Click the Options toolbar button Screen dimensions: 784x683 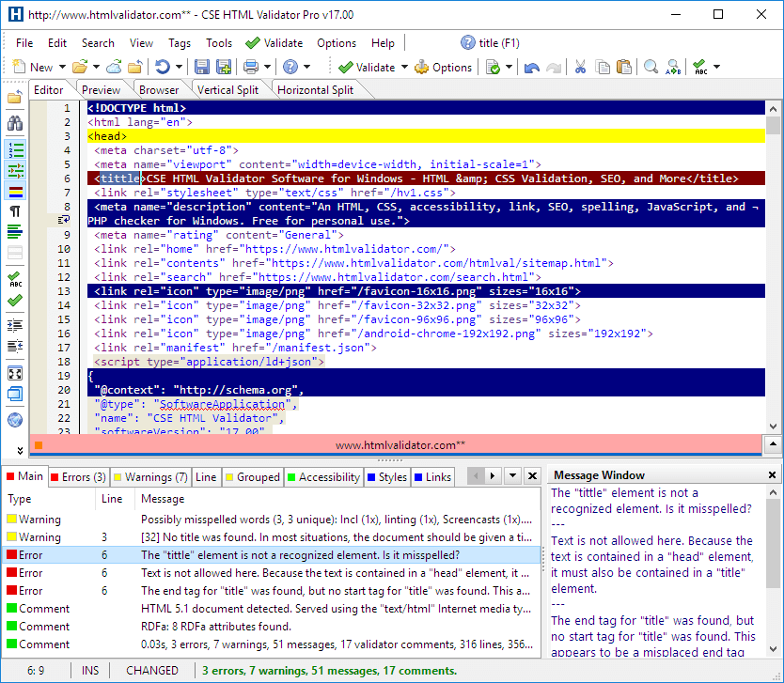pyautogui.click(x=443, y=67)
